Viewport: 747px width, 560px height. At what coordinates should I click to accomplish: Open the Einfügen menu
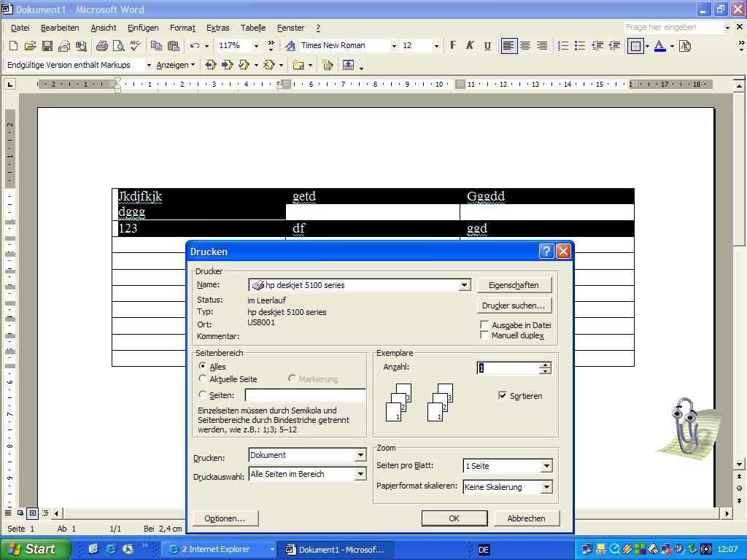[x=143, y=28]
